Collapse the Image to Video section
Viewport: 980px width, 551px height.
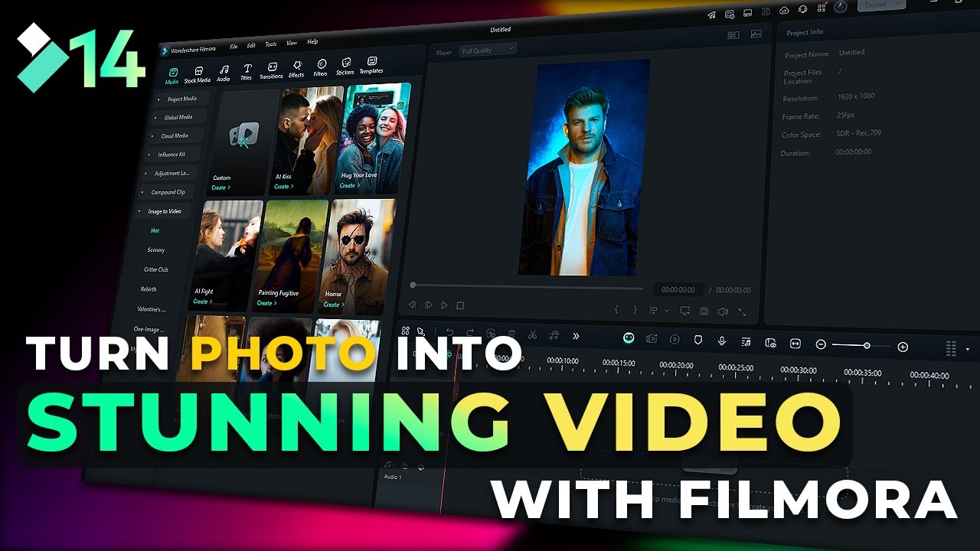click(x=162, y=211)
